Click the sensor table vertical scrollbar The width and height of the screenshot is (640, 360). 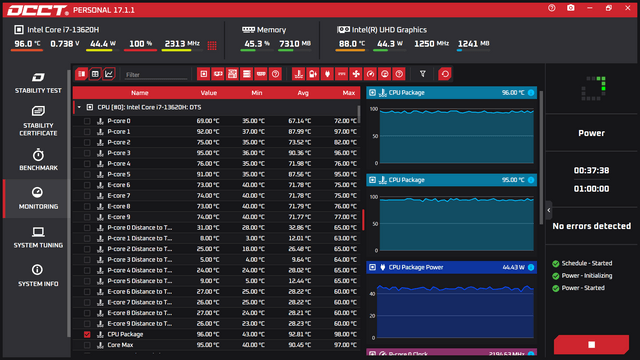pos(359,114)
